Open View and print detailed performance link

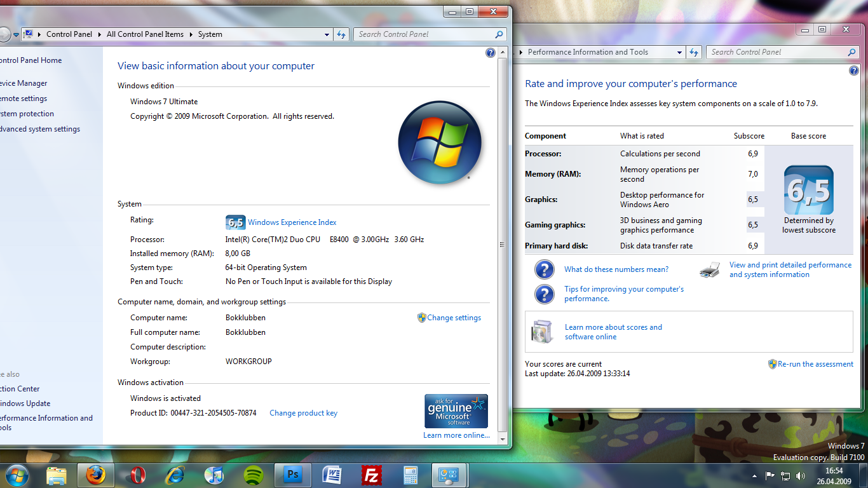pos(790,269)
